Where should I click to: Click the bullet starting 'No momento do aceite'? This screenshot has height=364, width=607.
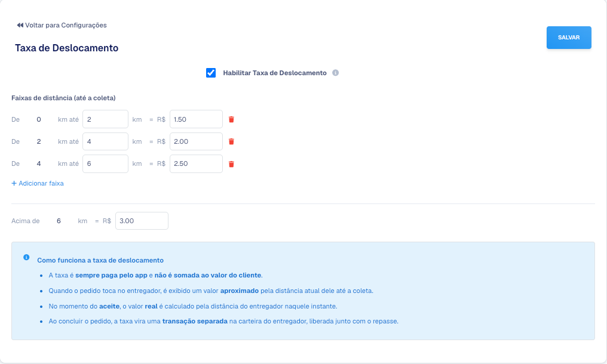(193, 306)
